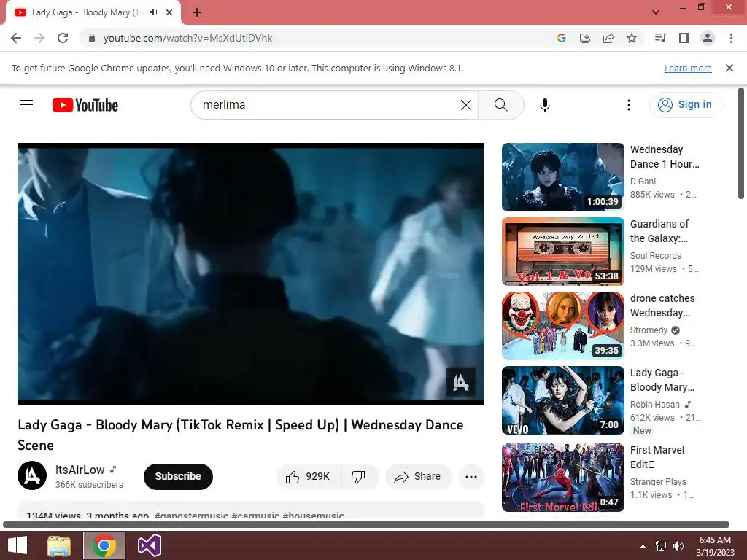
Task: Open the network tray icon
Action: [661, 546]
